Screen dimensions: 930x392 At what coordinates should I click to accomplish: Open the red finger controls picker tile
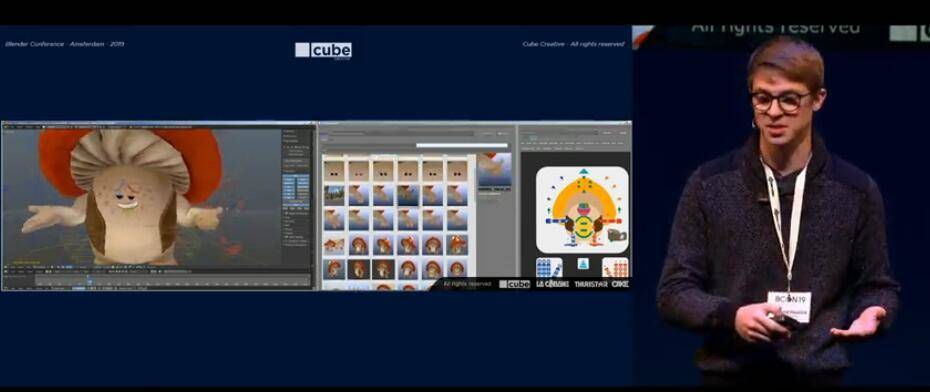(616, 267)
